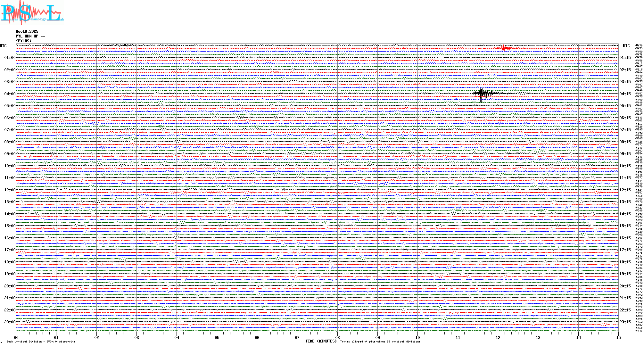This screenshot has width=644, height=346.
Task: Click the vertical division microvolts note
Action: tap(41, 342)
